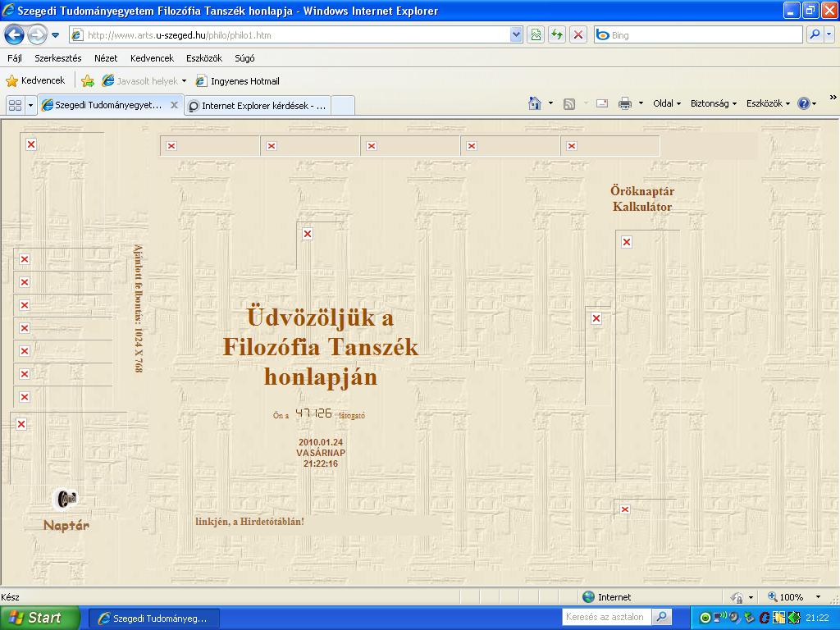The width and height of the screenshot is (840, 630).
Task: Click the desktop search magnifier button
Action: click(x=662, y=617)
